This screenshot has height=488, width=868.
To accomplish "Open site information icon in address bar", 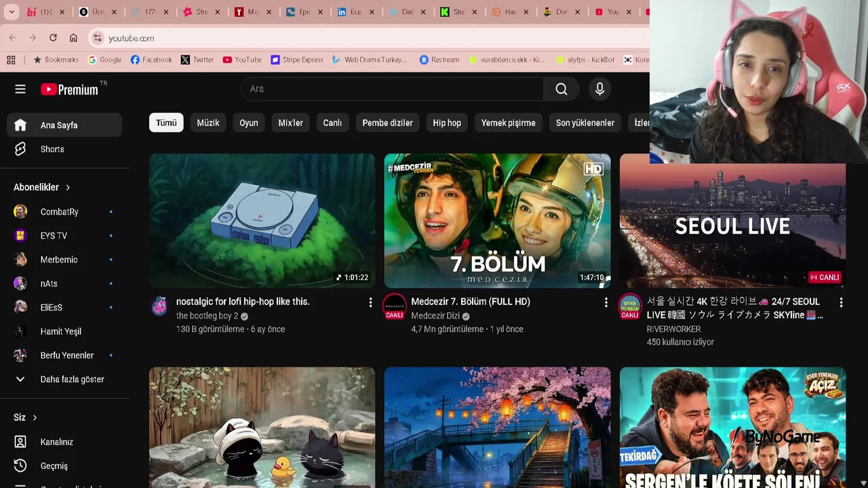I will point(97,38).
